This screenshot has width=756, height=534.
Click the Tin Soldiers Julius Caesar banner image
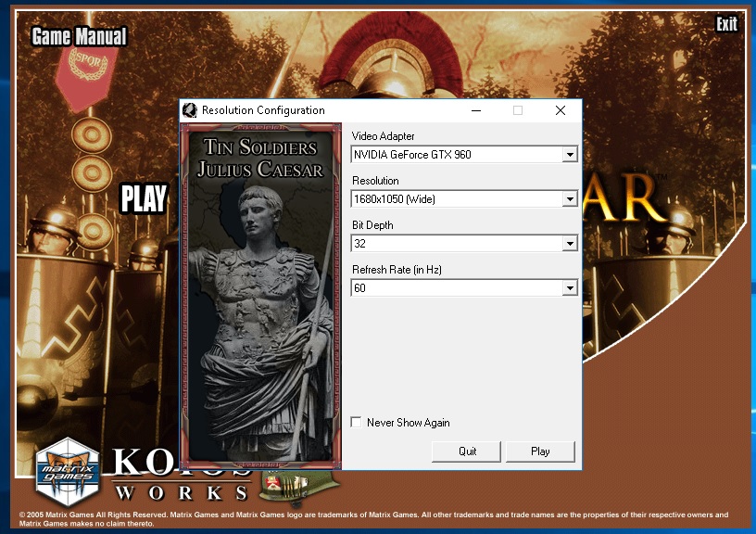click(260, 296)
